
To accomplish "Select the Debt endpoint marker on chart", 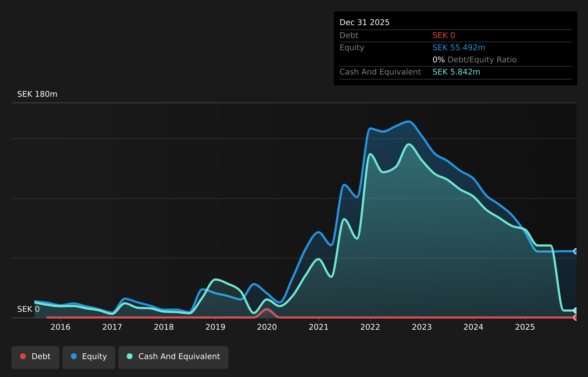I will pyautogui.click(x=576, y=318).
